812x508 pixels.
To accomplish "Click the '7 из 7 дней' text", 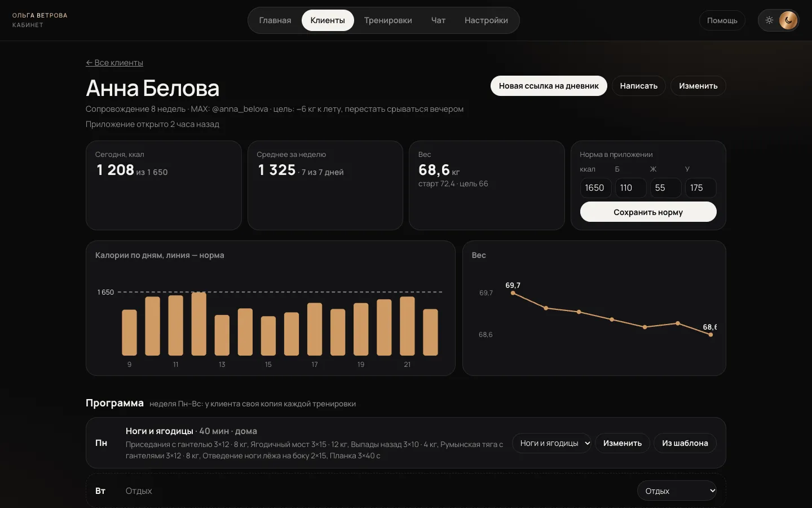I will (x=323, y=172).
